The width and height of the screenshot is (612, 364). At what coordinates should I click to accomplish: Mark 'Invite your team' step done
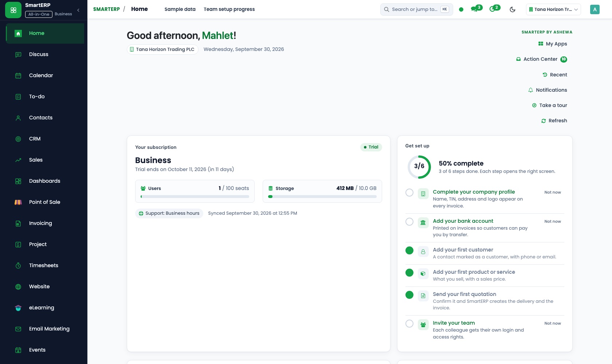(409, 324)
